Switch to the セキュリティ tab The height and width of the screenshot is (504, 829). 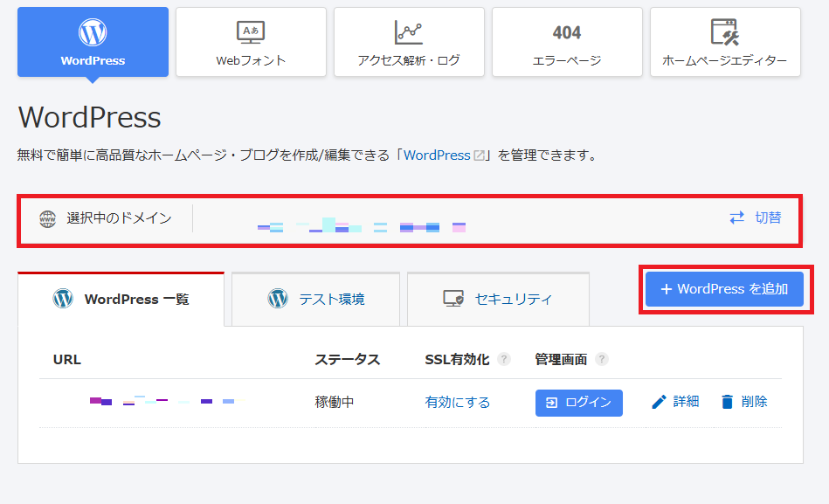pyautogui.click(x=498, y=300)
